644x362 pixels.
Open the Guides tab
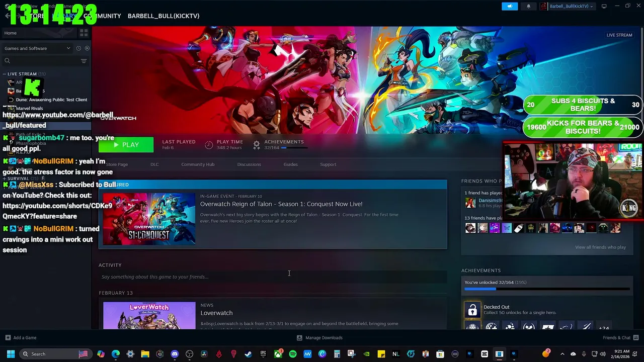pyautogui.click(x=290, y=164)
